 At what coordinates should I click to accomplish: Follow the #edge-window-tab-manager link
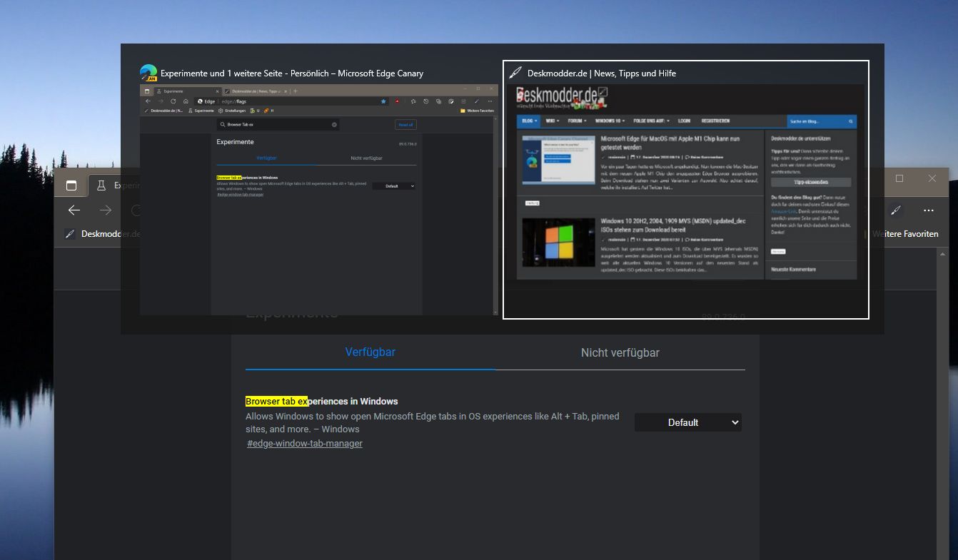(305, 444)
